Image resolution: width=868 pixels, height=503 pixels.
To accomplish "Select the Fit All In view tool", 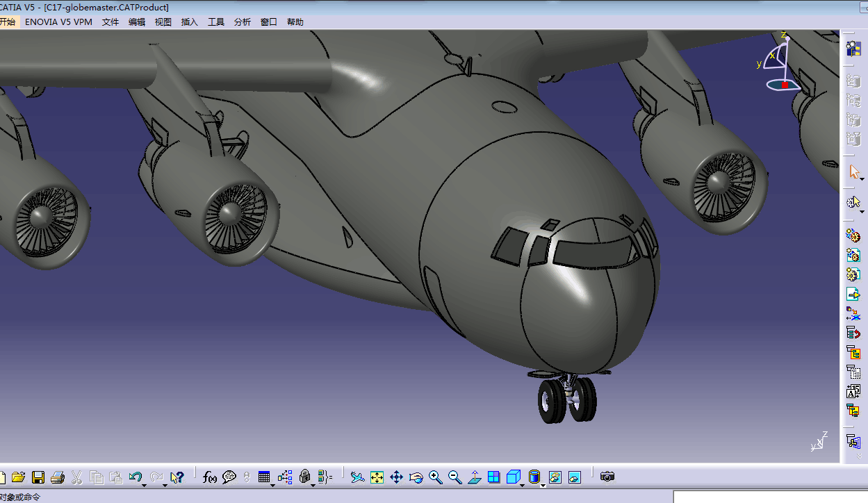I will pos(377,477).
